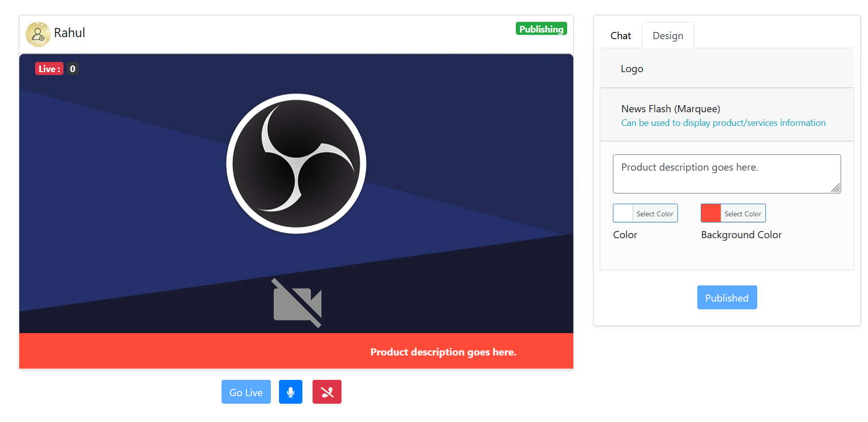Open the white text color swatch
Image resolution: width=868 pixels, height=422 pixels.
pos(623,213)
